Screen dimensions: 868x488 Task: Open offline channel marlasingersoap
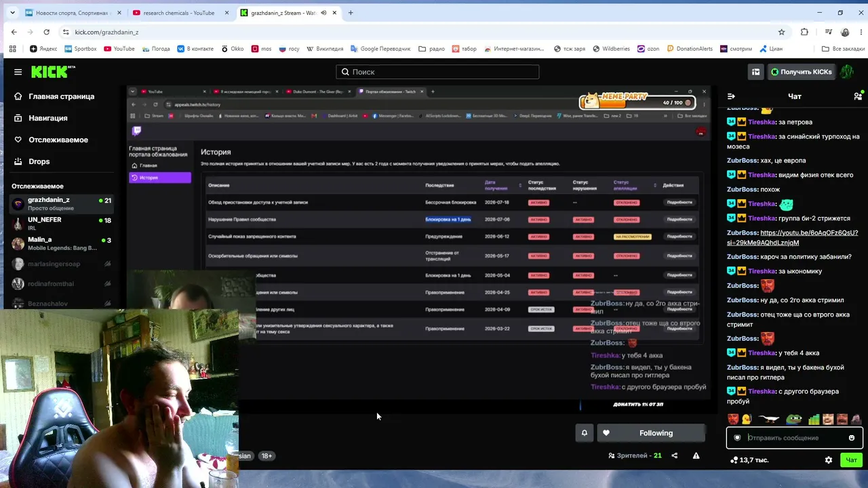point(61,264)
